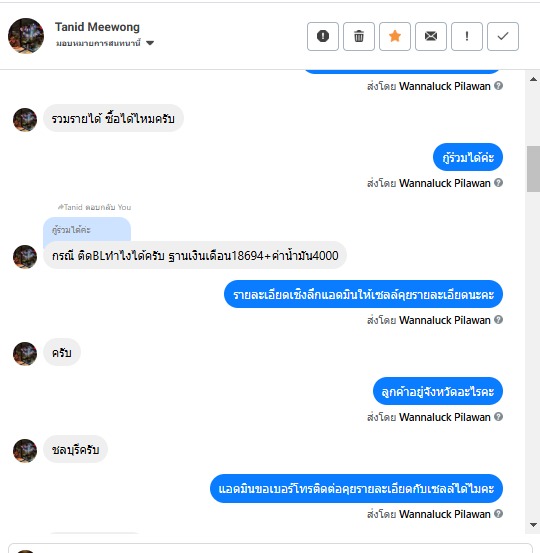Click the scrollbar up arrow

click(x=533, y=79)
